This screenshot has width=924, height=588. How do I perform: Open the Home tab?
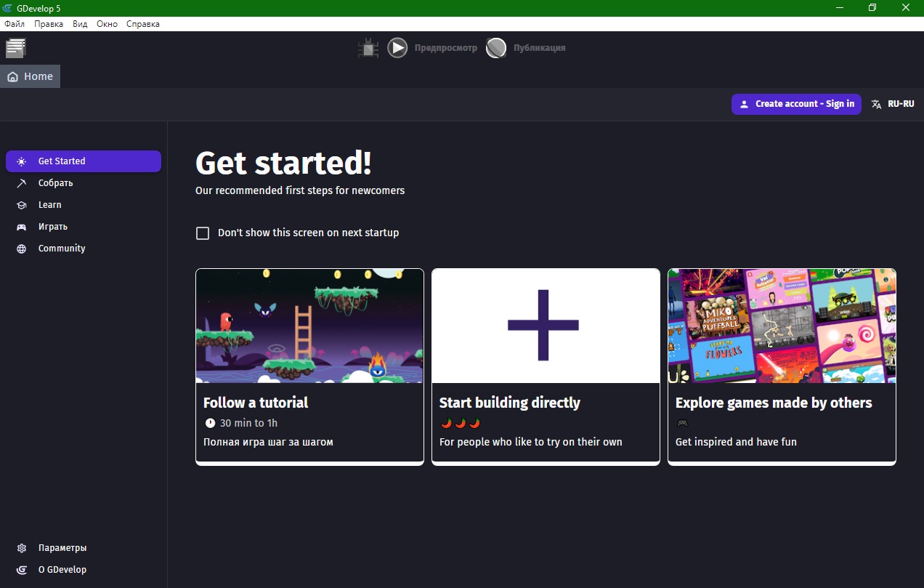coord(31,76)
